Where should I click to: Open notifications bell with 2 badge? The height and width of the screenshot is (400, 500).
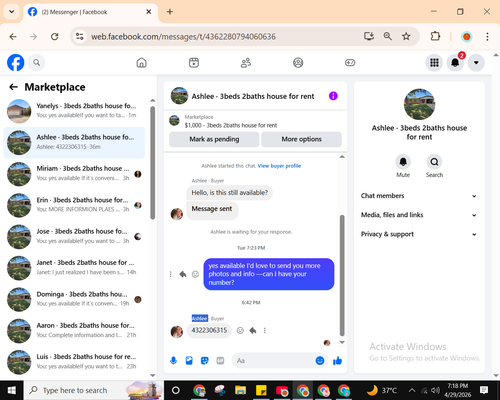coord(455,62)
